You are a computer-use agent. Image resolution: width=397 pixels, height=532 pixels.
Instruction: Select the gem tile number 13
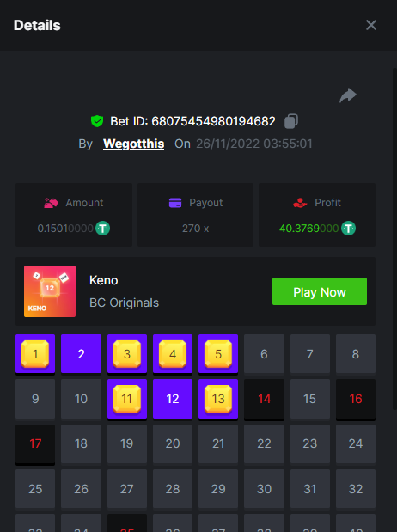(x=218, y=399)
